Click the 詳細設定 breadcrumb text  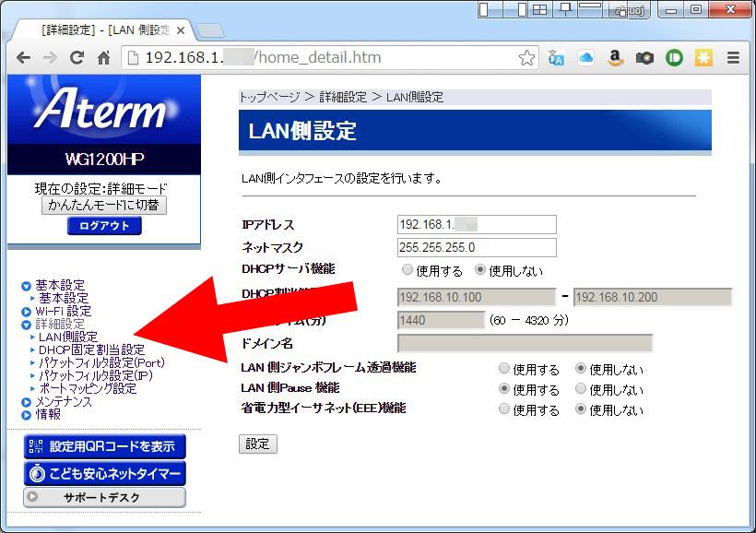343,97
